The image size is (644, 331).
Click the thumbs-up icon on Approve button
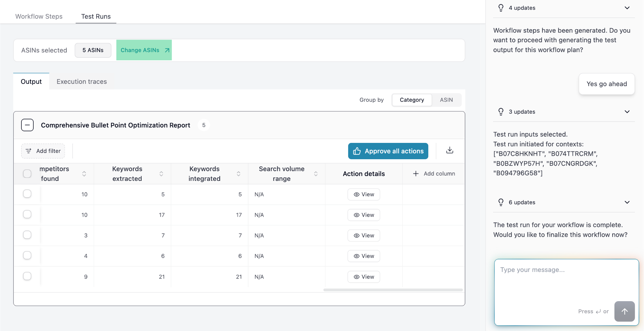[x=357, y=151]
